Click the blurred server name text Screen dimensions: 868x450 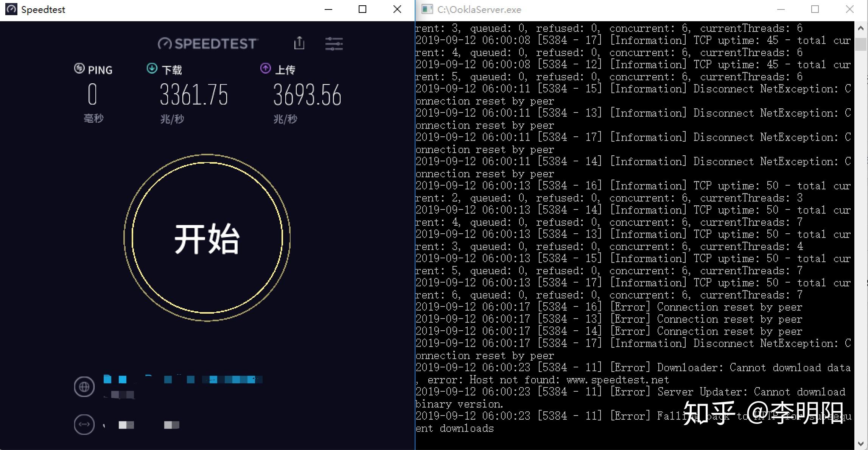[141, 425]
